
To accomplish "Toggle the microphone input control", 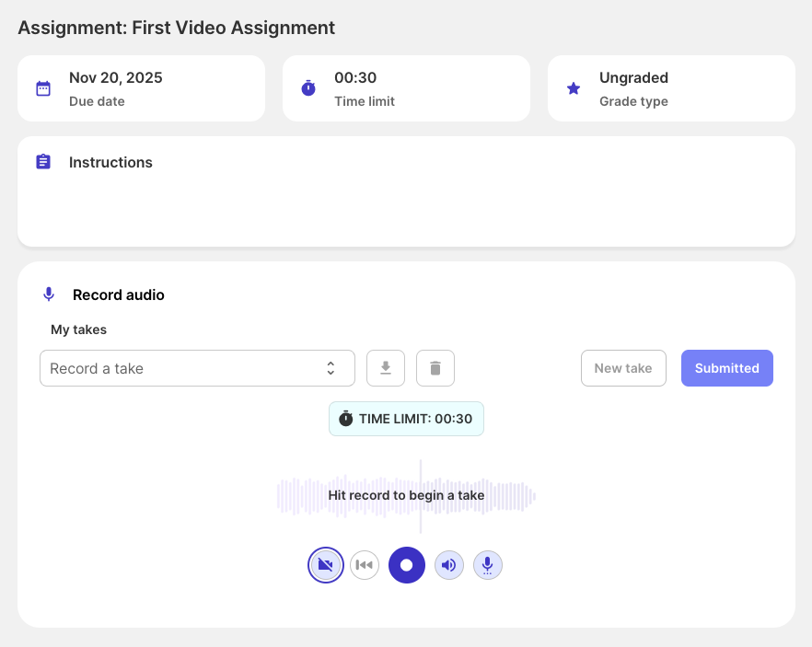I will (488, 564).
